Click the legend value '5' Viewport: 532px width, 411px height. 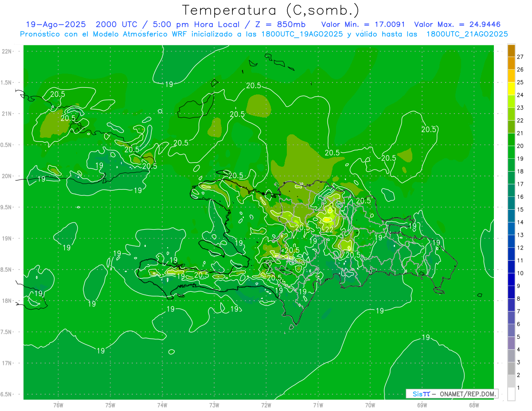pos(519,337)
